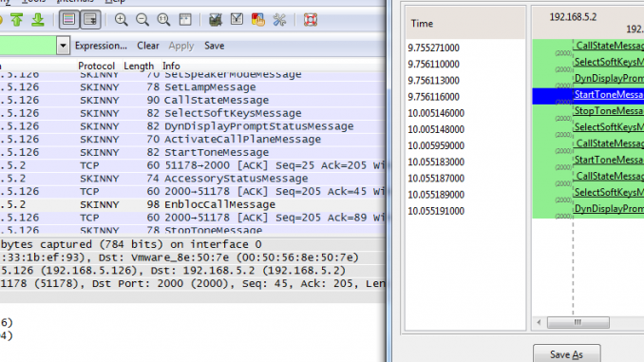Click the zoom in magnifier icon

click(x=121, y=20)
